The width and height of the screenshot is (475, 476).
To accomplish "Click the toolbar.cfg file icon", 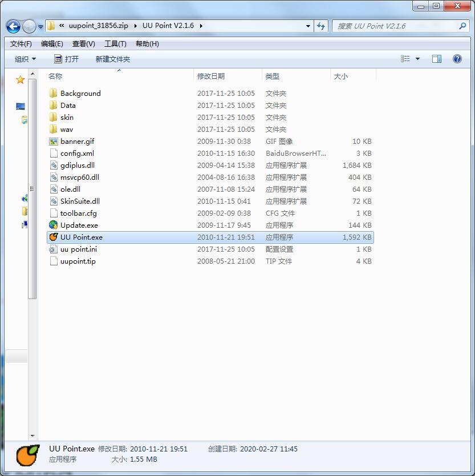I will pyautogui.click(x=54, y=213).
